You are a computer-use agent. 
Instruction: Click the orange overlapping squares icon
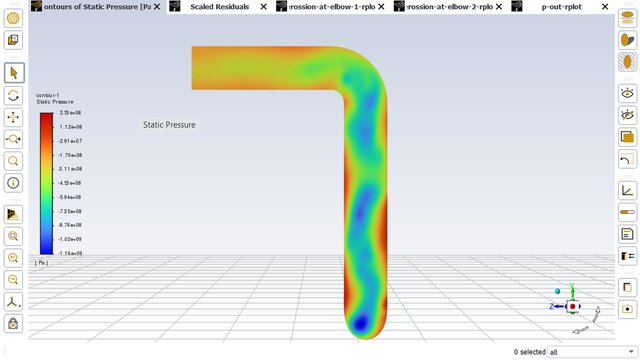627,137
